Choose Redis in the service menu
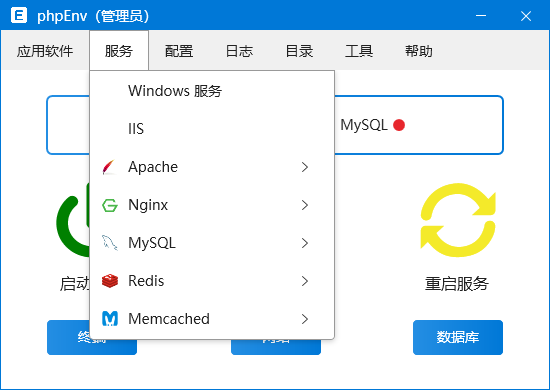550x390 pixels. coord(212,281)
